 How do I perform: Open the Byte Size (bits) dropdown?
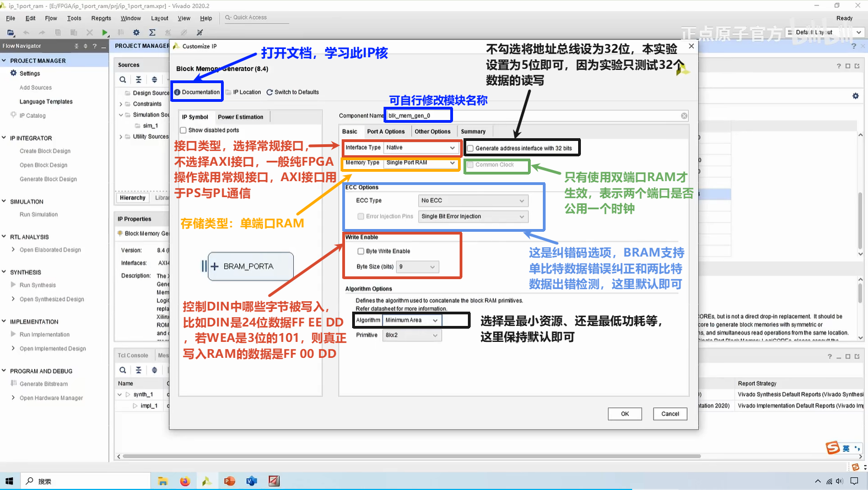(418, 266)
